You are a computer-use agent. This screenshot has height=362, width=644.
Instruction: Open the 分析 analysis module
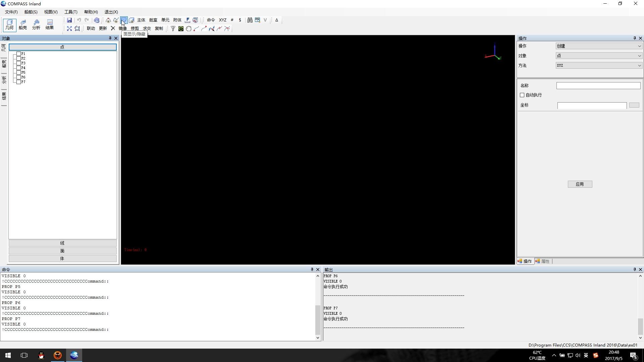pos(36,24)
